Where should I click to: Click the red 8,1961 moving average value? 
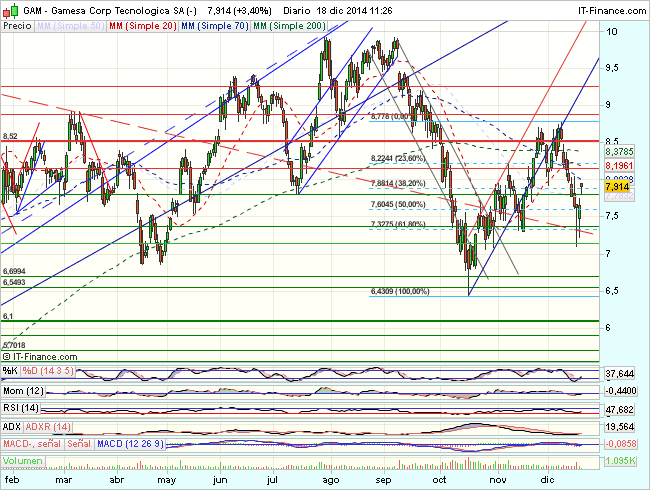tap(619, 166)
